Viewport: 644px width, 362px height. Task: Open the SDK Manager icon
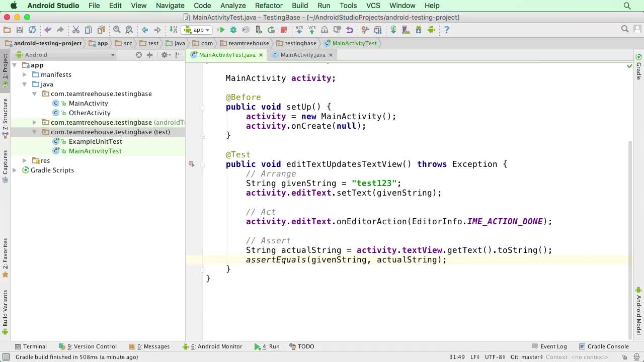click(x=419, y=30)
